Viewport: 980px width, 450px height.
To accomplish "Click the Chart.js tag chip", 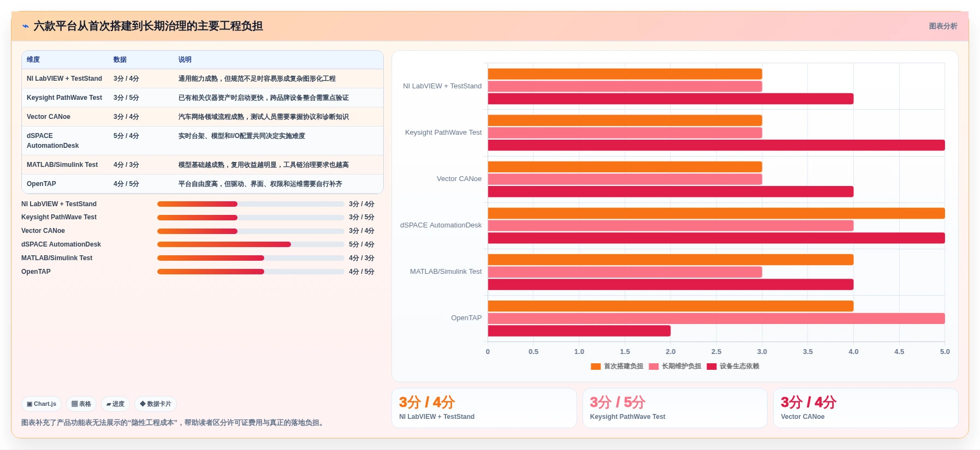I will pos(41,404).
